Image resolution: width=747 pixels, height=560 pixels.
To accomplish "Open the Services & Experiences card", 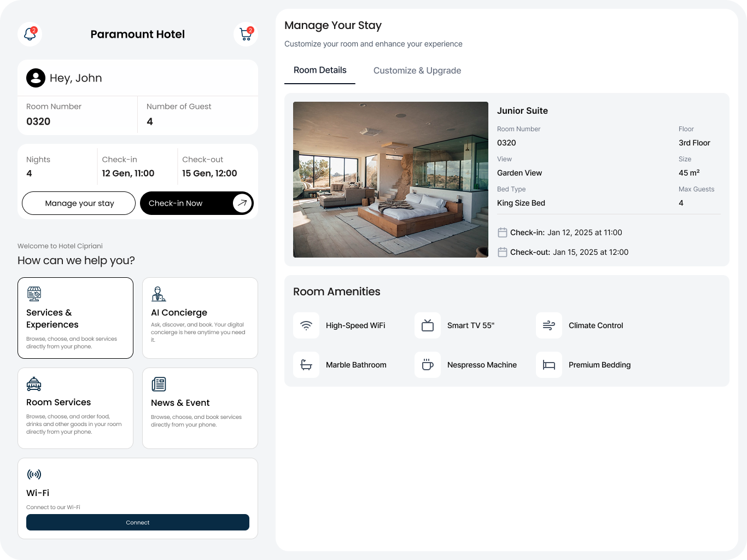I will point(75,318).
